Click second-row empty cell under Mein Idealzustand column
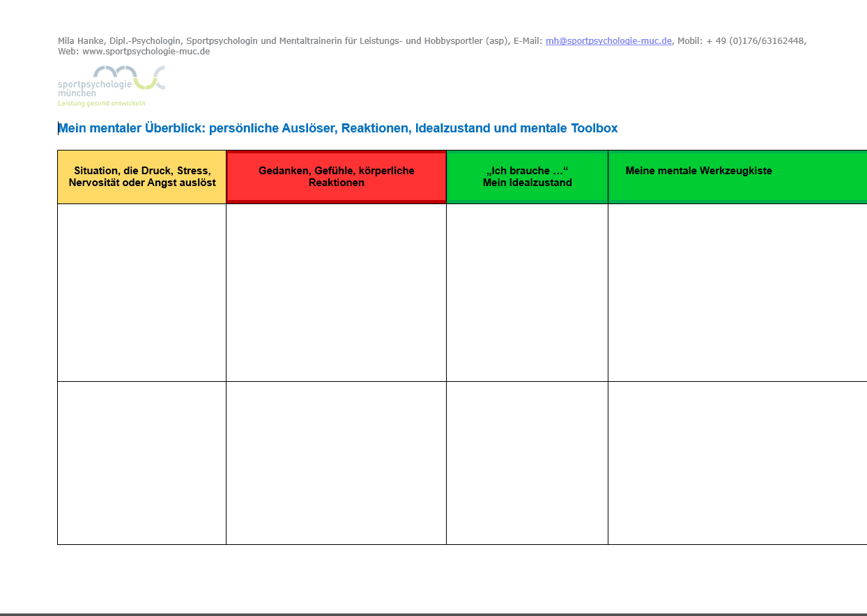867x616 pixels. [527, 463]
